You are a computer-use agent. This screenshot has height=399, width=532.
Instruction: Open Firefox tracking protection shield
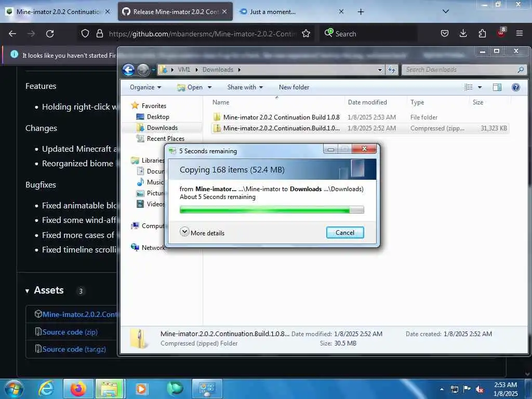pos(85,34)
